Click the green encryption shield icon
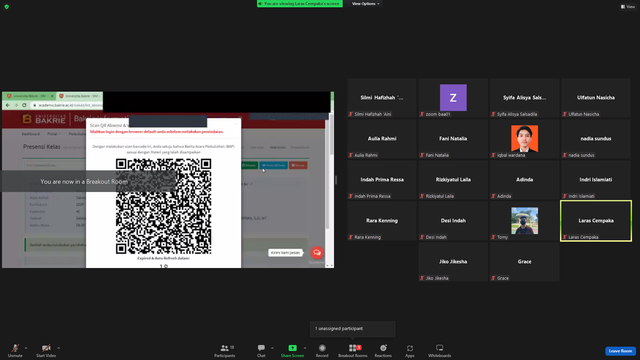640x360 pixels. (x=7, y=7)
